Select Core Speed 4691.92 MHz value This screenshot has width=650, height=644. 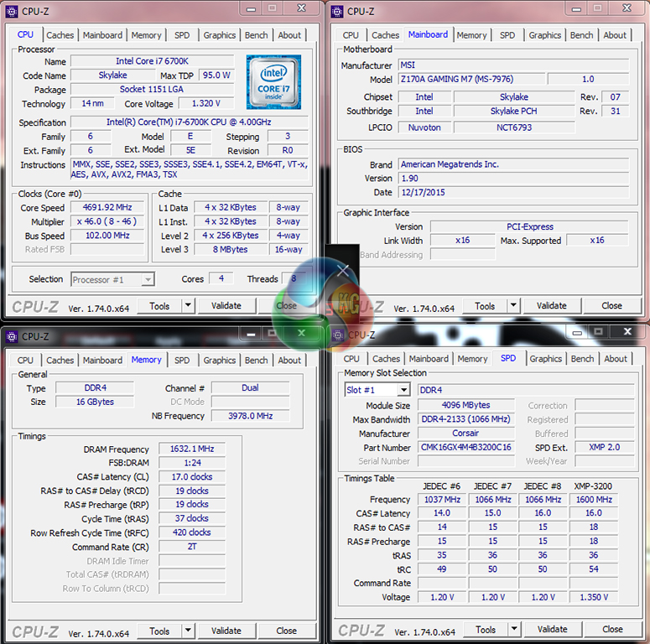[107, 207]
